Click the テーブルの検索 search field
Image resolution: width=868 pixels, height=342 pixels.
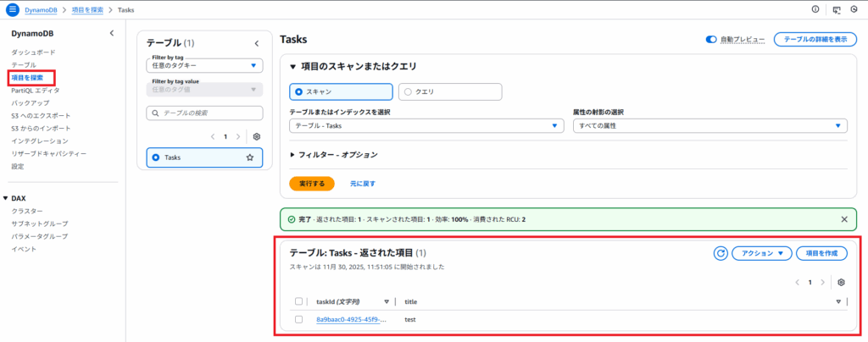204,113
